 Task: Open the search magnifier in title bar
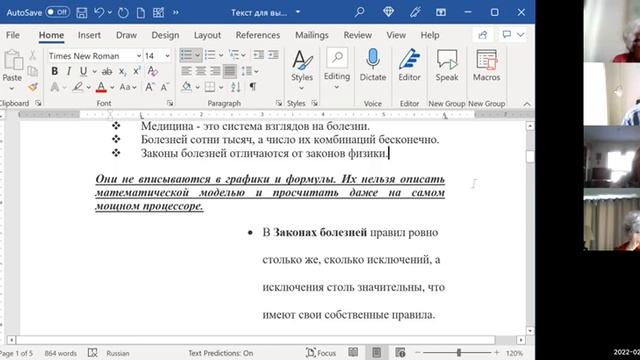tap(360, 12)
